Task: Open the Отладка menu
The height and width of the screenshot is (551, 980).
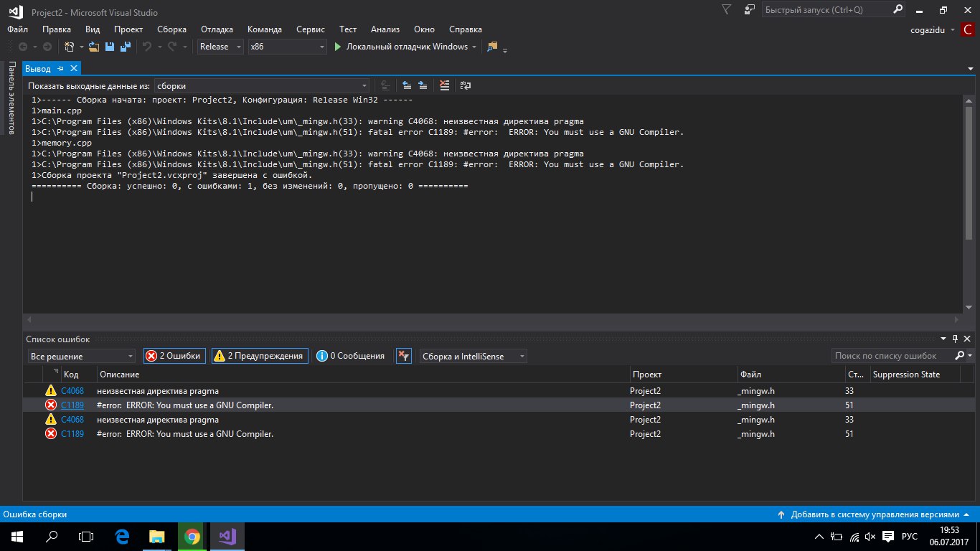Action: click(x=217, y=29)
